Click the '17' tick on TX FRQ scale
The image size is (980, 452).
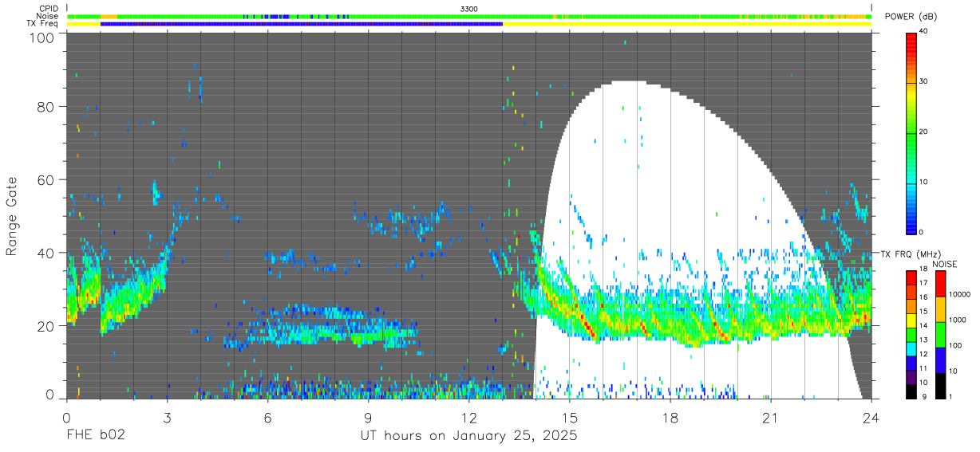[925, 283]
